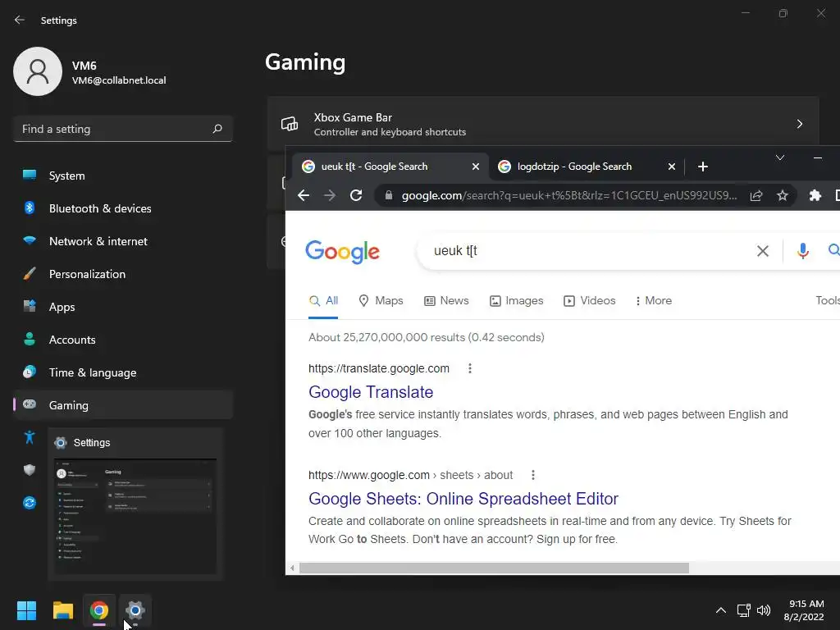Open Personalization settings
840x630 pixels.
pos(123,274)
